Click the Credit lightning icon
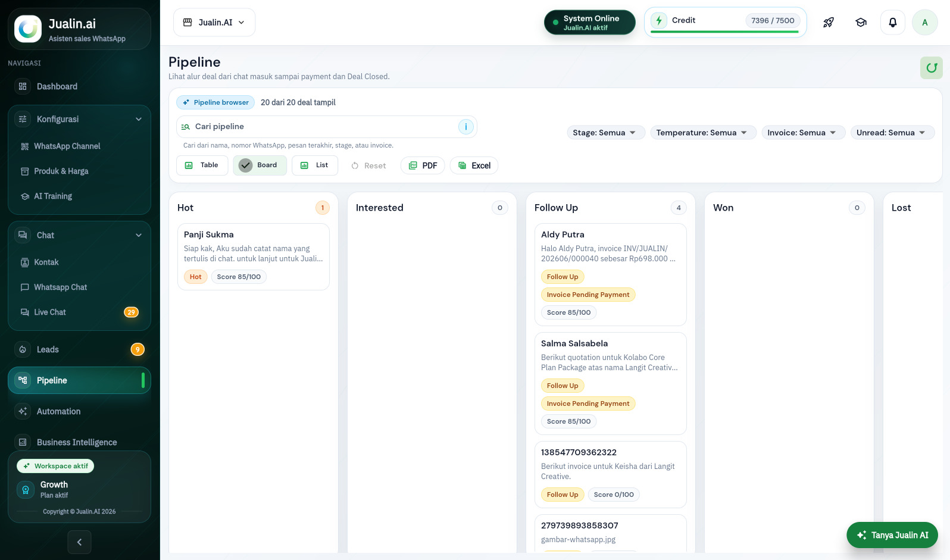The image size is (950, 560). click(658, 21)
